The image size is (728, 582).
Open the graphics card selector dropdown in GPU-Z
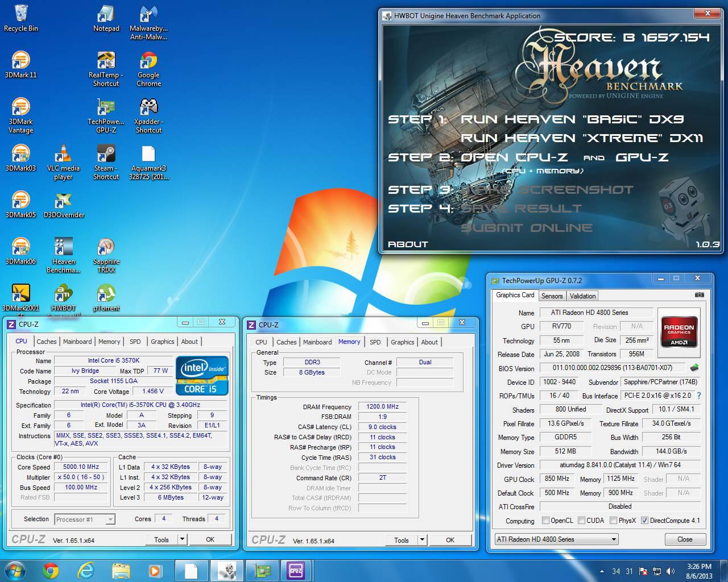tap(556, 539)
